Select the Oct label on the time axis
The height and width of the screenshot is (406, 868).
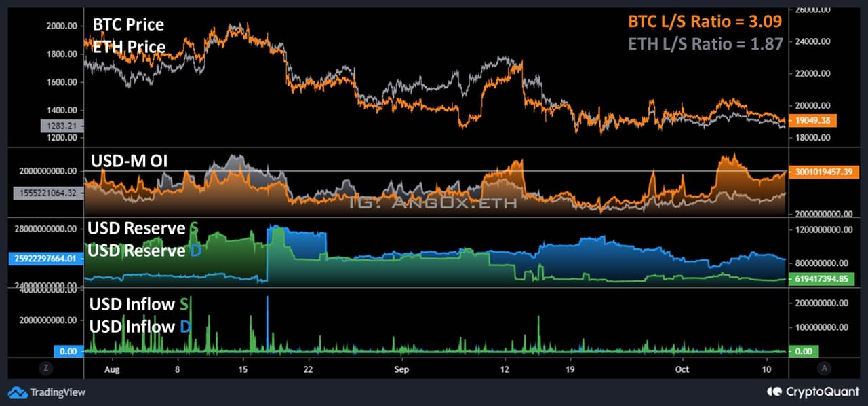click(x=682, y=369)
